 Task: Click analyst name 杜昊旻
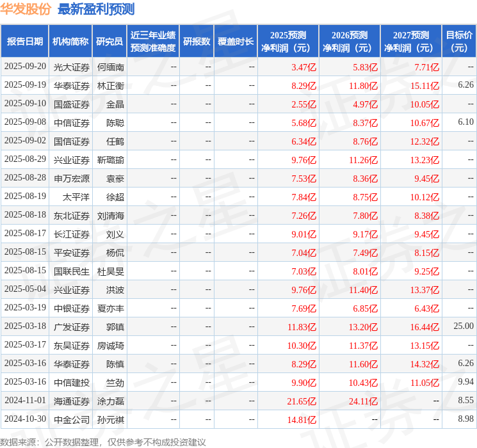[x=110, y=271]
